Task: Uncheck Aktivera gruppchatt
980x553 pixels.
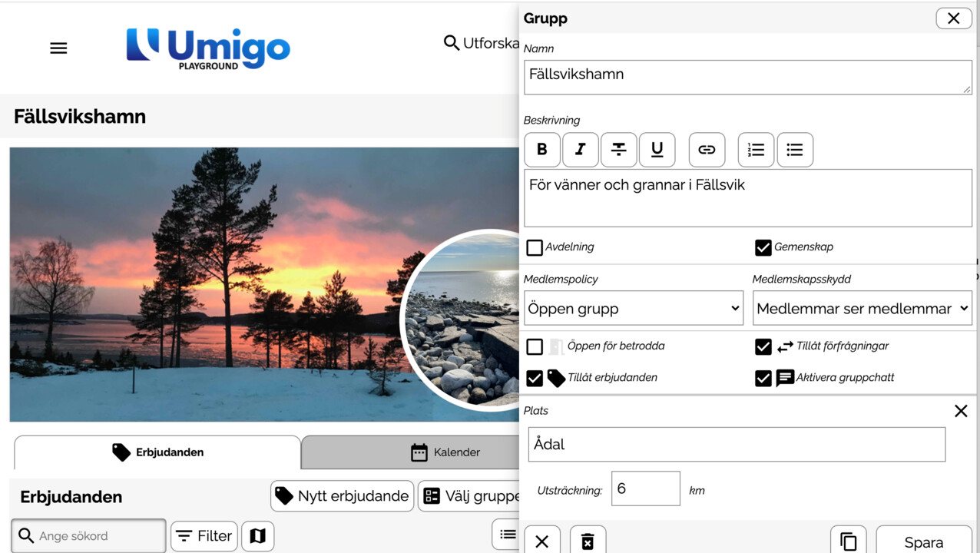Action: pyautogui.click(x=763, y=378)
